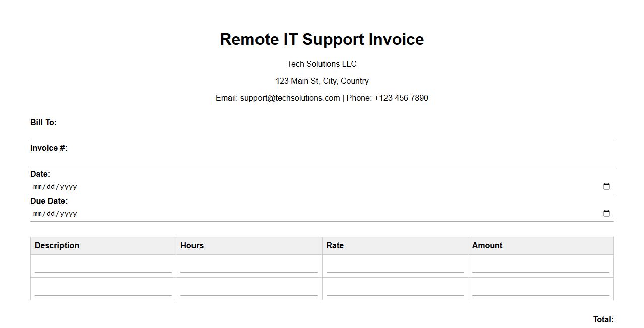The image size is (644, 328).
Task: Click the Hours column header
Action: point(192,246)
